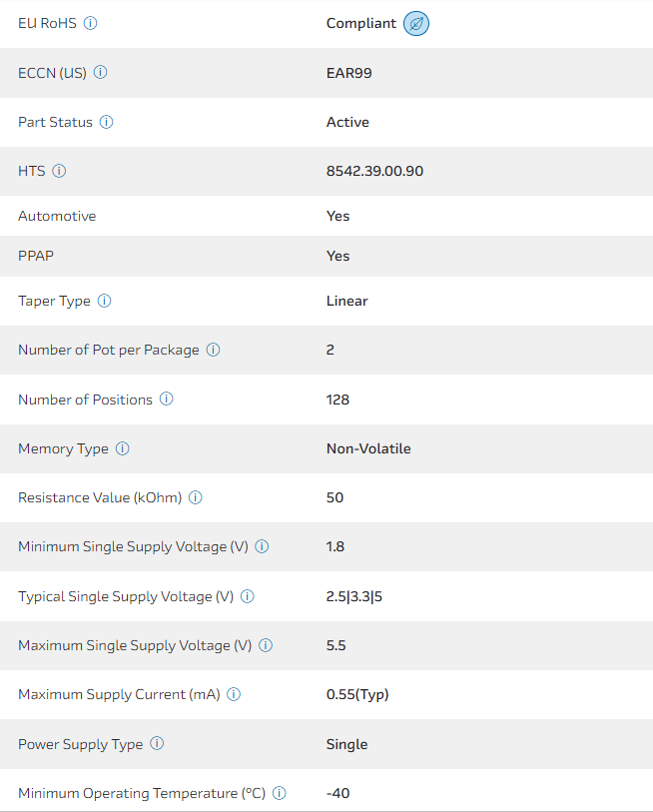Click Minimum Operating Temperature info icon

[x=280, y=793]
